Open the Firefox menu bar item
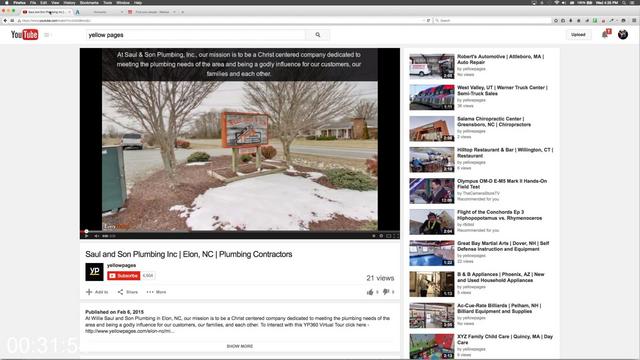This screenshot has height=360, width=640. (19, 2)
